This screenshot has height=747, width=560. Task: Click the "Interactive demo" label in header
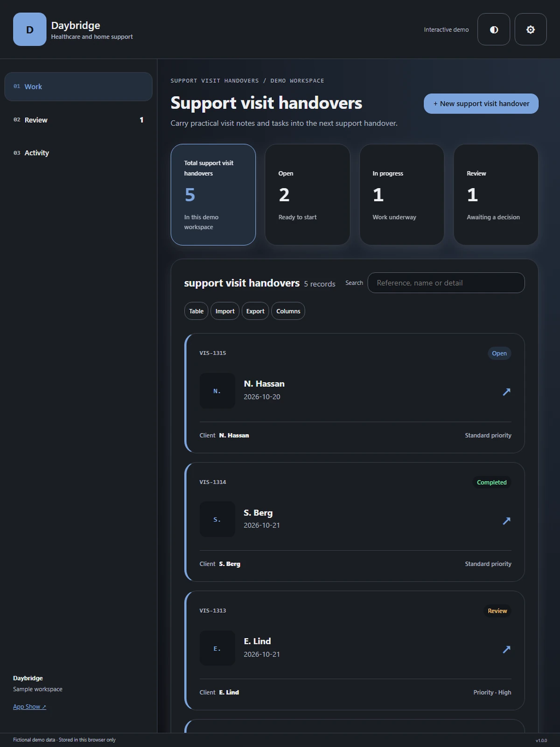446,29
